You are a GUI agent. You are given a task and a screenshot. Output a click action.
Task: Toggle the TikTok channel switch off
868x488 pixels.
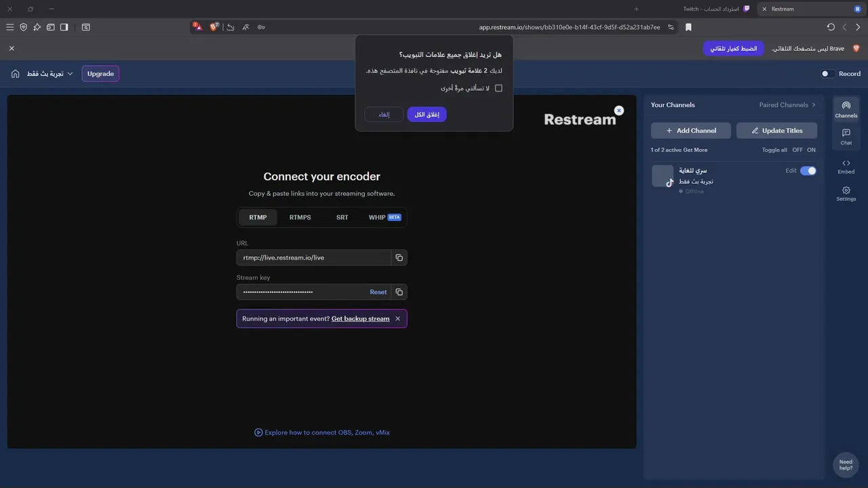tap(808, 171)
